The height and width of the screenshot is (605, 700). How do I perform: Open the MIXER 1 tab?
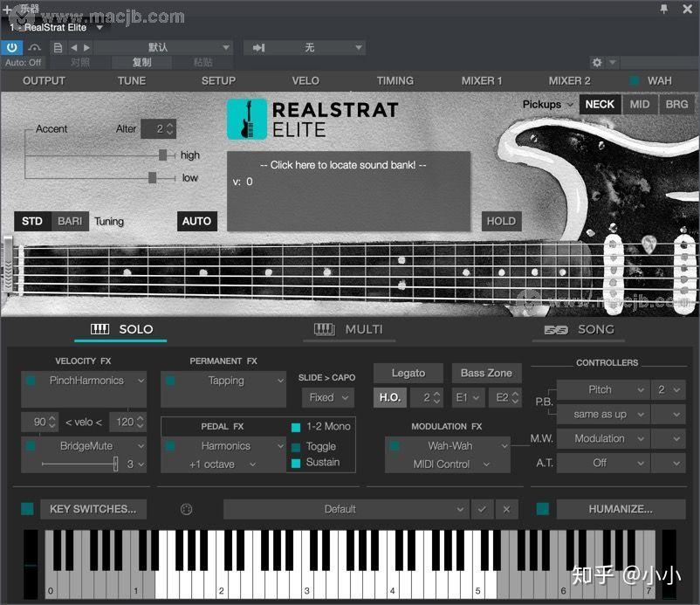click(481, 80)
